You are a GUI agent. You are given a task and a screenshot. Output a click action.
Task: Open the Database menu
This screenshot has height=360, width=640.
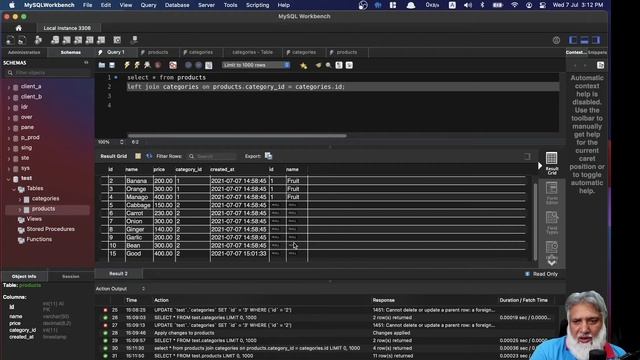coord(177,5)
